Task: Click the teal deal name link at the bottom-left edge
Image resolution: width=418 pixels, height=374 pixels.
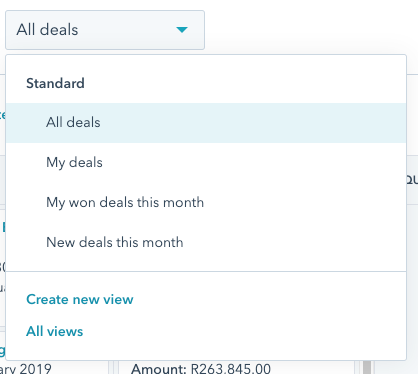Action: [x=2, y=350]
